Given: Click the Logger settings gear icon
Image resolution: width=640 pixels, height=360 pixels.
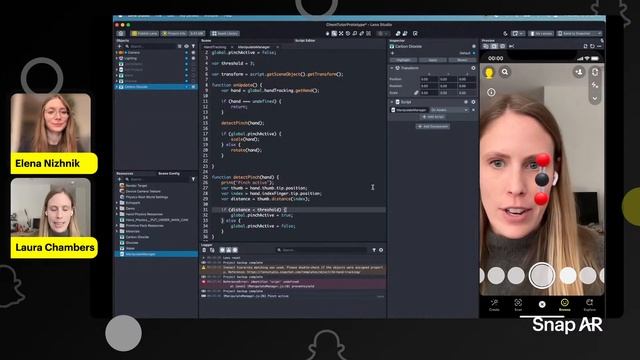Looking at the screenshot, I should [x=381, y=250].
